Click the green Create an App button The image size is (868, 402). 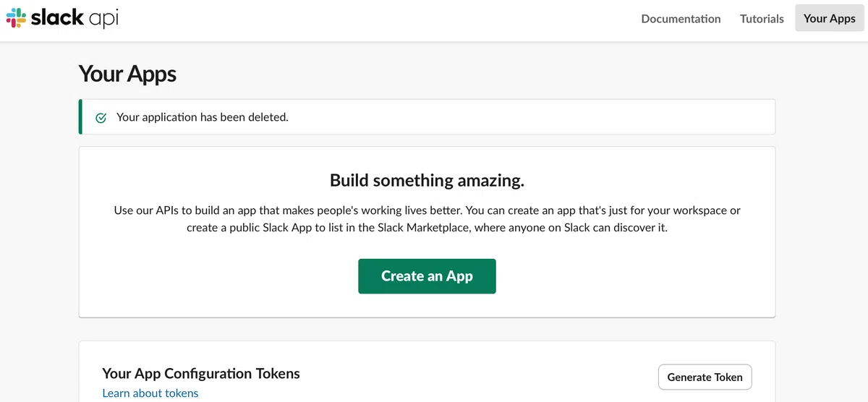(427, 276)
